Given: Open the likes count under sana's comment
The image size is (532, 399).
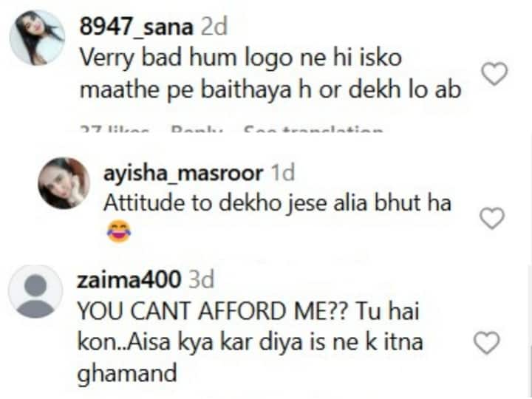Looking at the screenshot, I should [115, 129].
